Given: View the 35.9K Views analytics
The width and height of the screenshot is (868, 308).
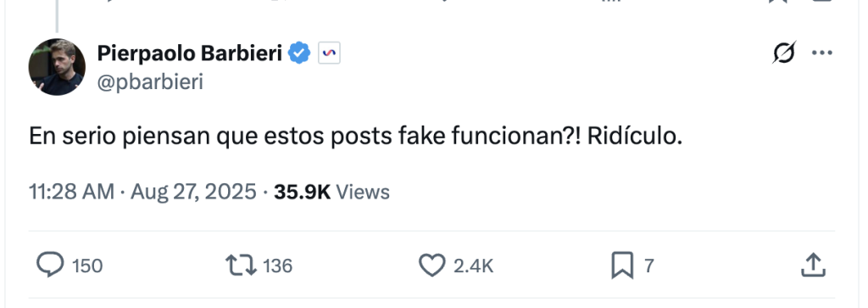Looking at the screenshot, I should 332,192.
